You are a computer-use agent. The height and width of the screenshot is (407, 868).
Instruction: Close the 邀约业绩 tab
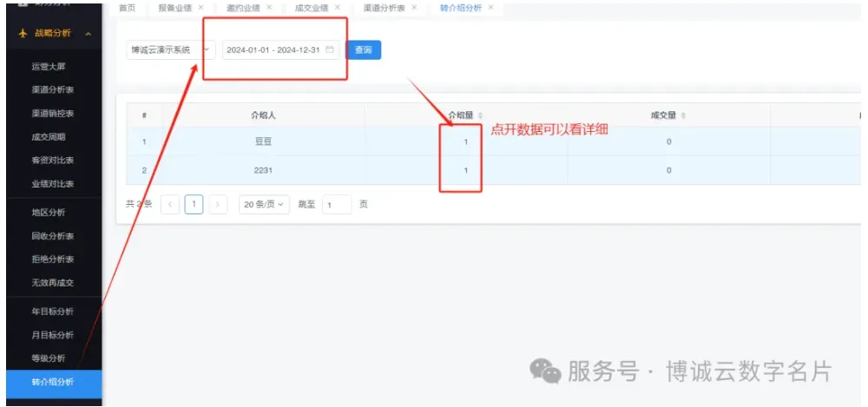coord(269,8)
